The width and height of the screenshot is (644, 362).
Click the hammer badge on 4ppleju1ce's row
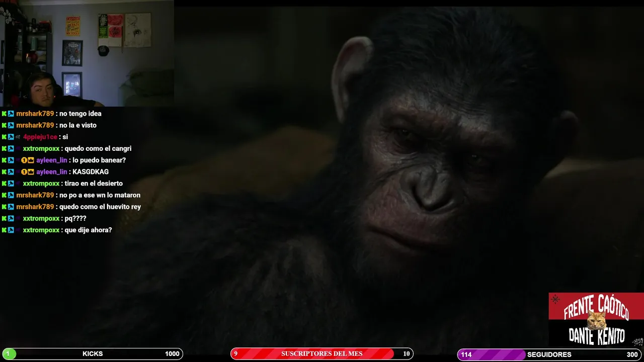point(11,137)
